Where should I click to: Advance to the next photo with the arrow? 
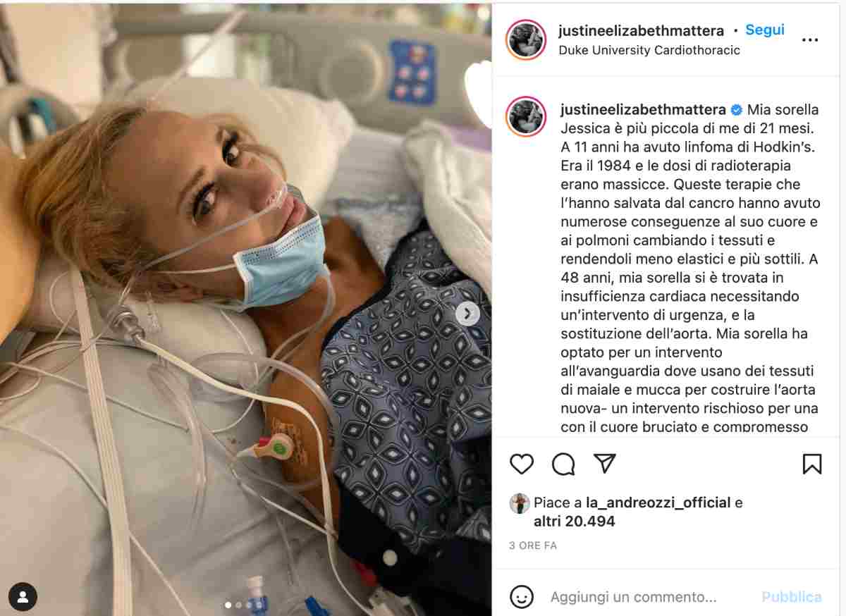click(x=467, y=314)
